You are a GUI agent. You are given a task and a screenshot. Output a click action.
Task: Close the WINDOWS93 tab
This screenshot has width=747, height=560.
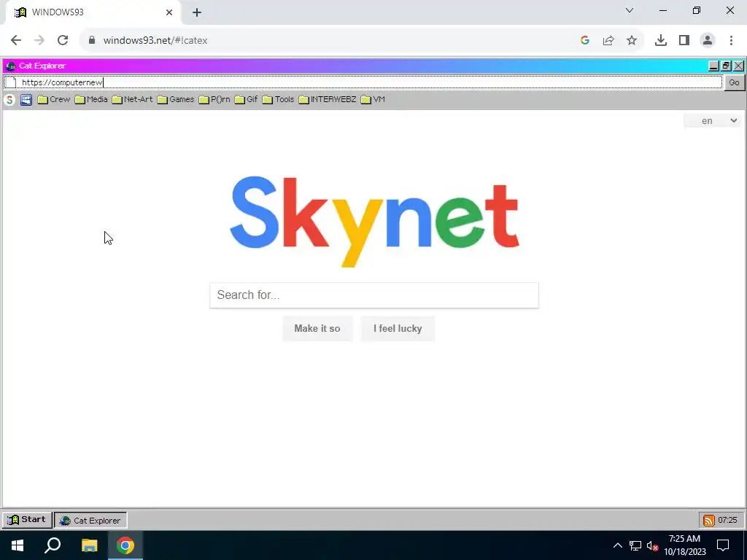click(x=169, y=12)
